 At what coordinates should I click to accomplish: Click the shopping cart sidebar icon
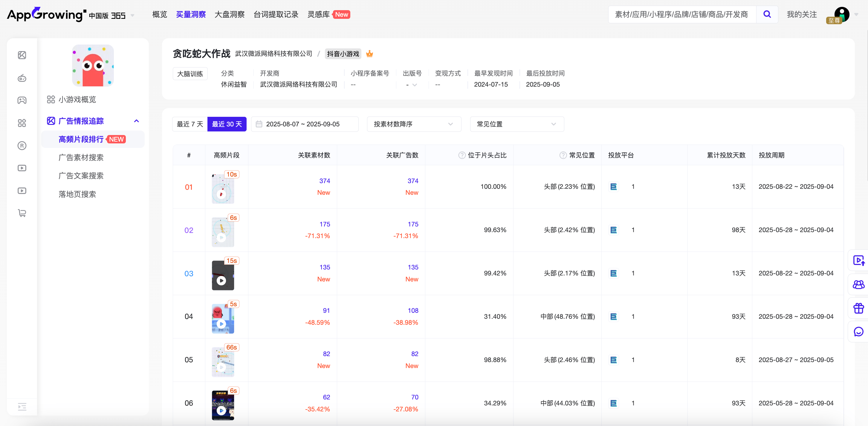[22, 213]
